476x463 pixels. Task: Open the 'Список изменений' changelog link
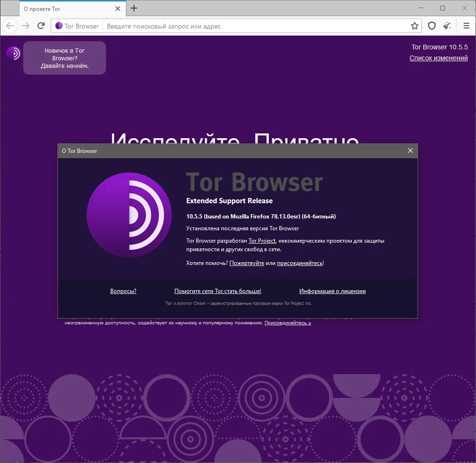[438, 58]
